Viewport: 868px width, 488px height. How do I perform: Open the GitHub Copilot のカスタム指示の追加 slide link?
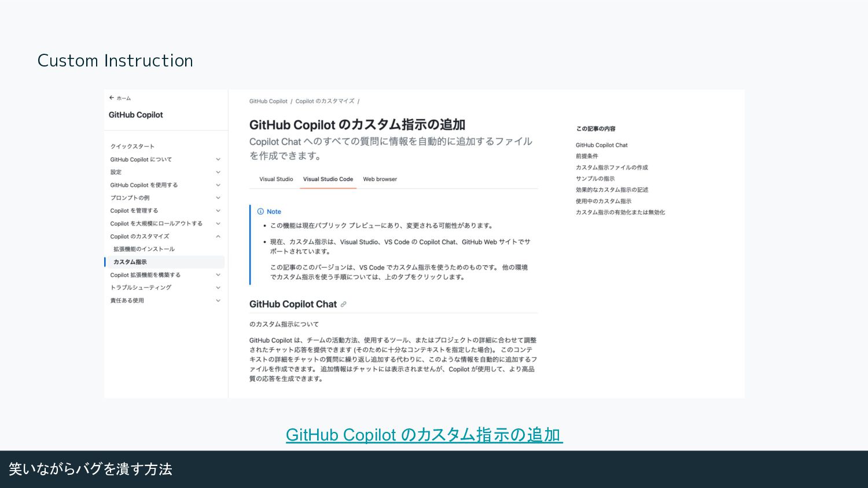(x=424, y=435)
